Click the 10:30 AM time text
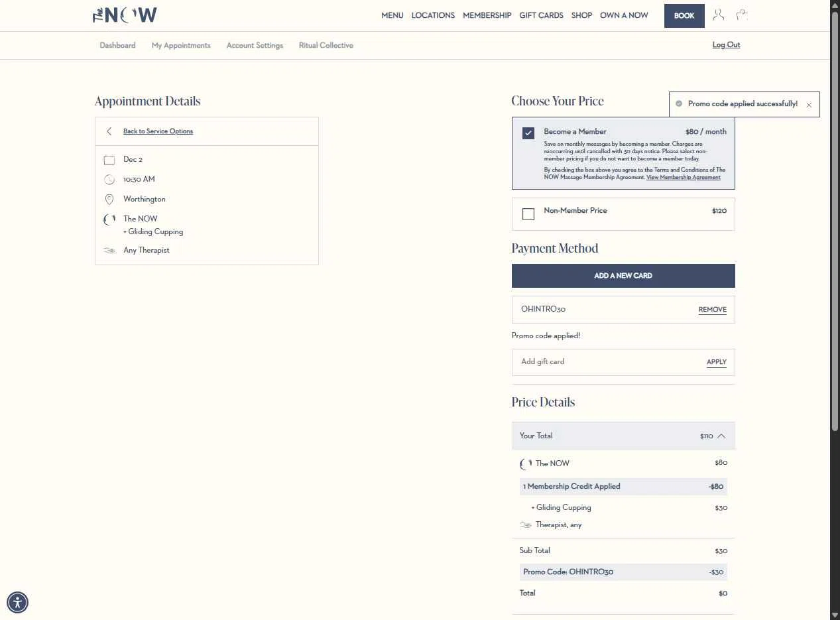 (x=139, y=180)
